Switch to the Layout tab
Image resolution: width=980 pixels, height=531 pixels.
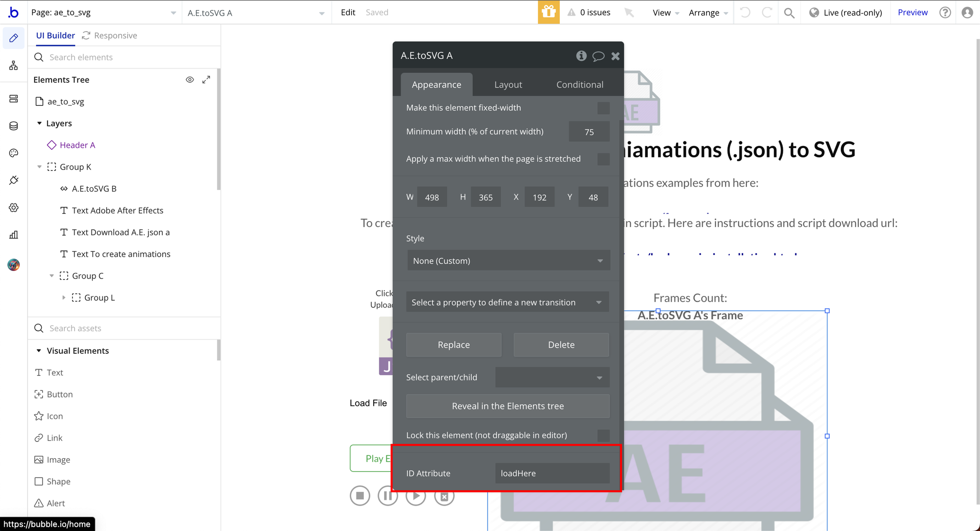pyautogui.click(x=508, y=84)
